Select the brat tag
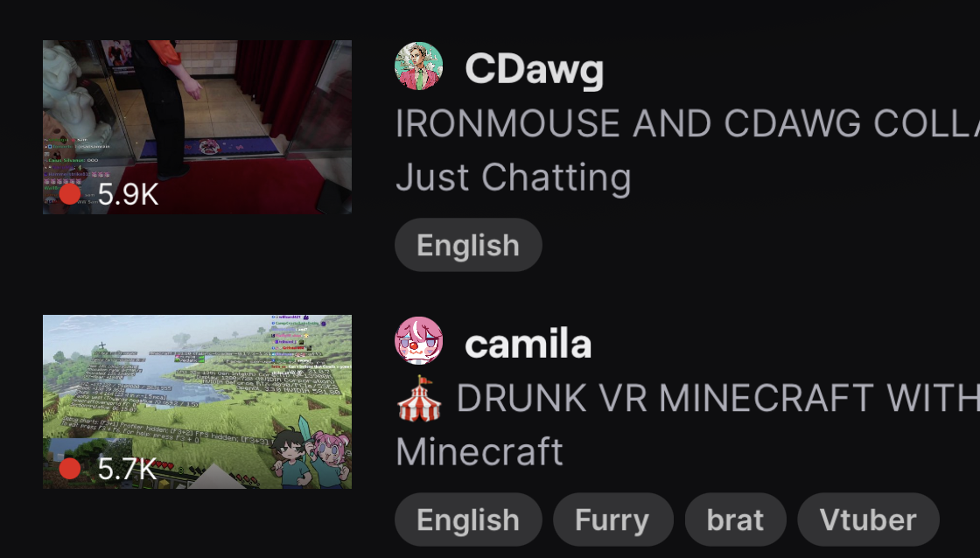The image size is (980, 558). point(735,520)
